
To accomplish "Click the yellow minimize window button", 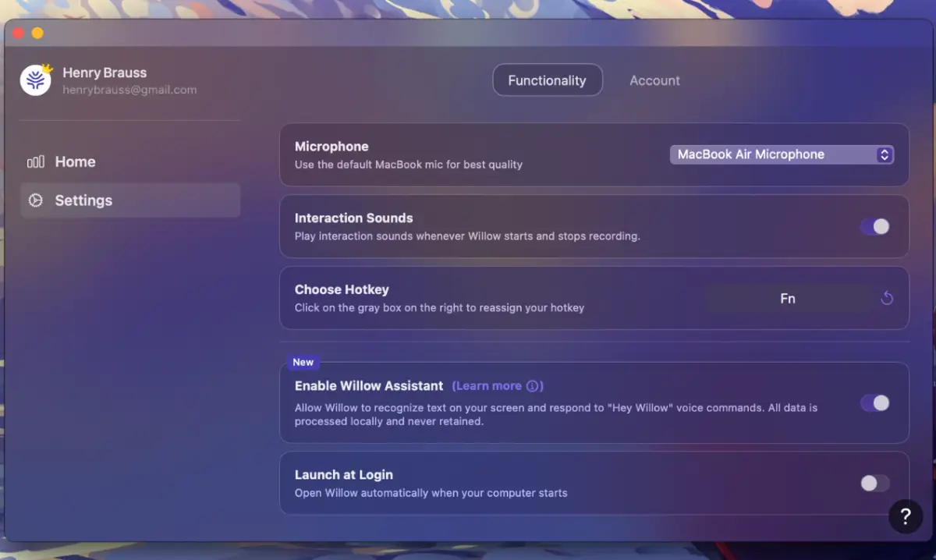I will pos(37,33).
